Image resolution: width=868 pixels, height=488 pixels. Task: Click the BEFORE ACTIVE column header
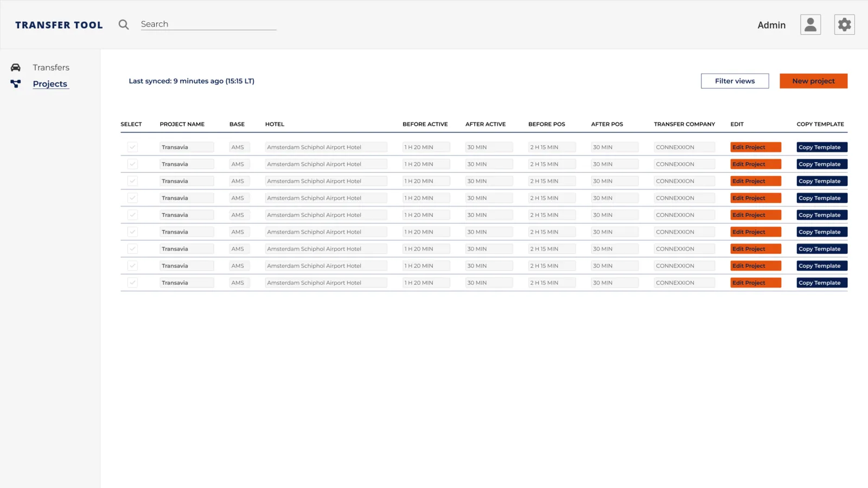tap(425, 124)
